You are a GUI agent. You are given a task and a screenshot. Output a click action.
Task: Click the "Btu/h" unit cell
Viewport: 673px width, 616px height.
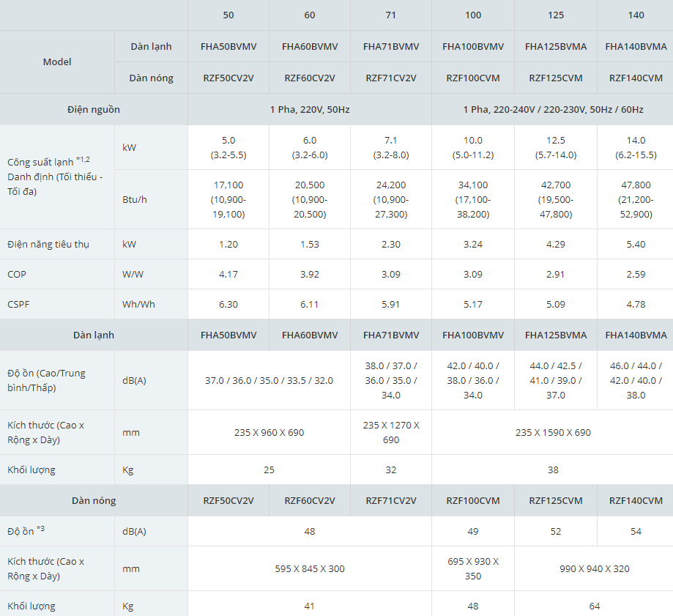(151, 200)
